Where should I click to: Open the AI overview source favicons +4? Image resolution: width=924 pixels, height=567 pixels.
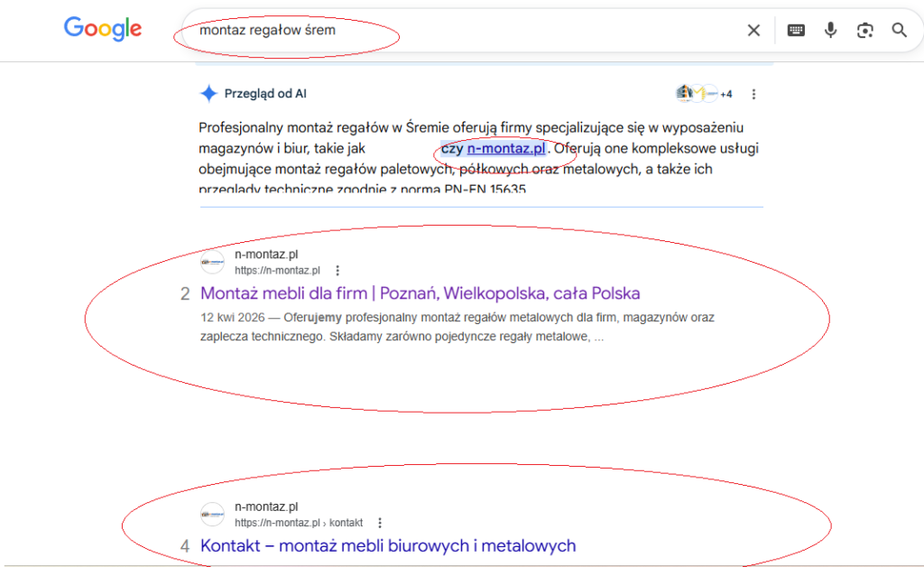tap(704, 94)
